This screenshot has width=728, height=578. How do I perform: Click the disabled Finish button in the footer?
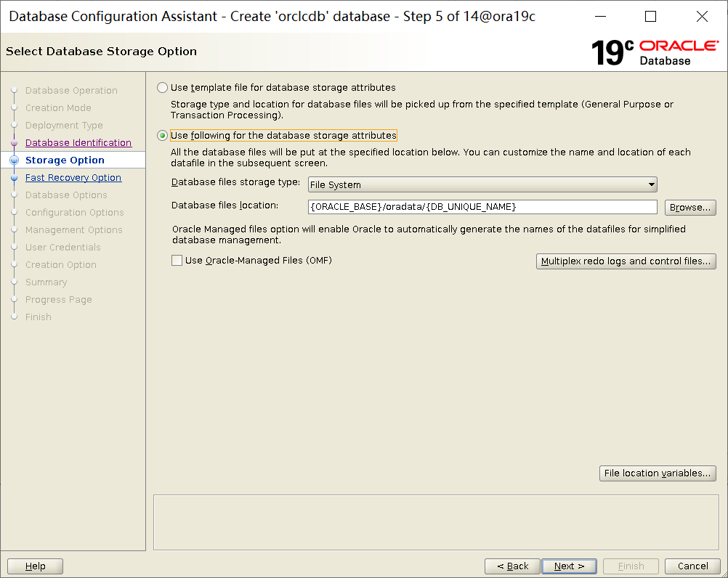[631, 566]
